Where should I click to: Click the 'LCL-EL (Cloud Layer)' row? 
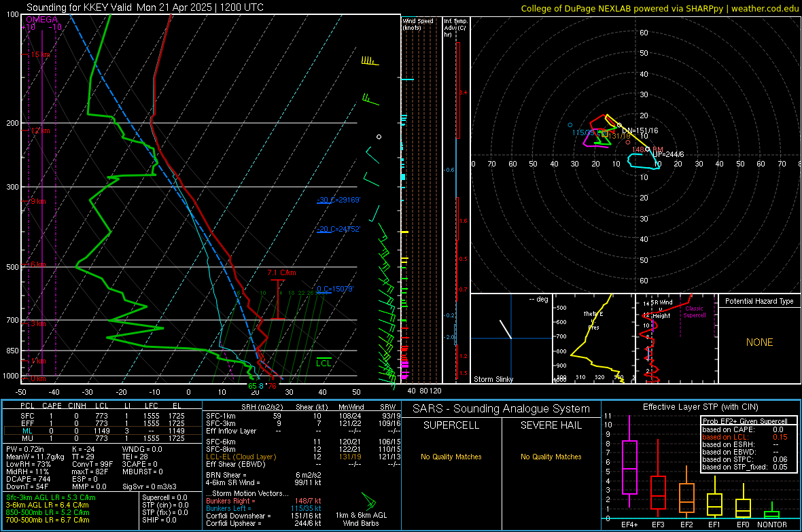click(x=303, y=457)
